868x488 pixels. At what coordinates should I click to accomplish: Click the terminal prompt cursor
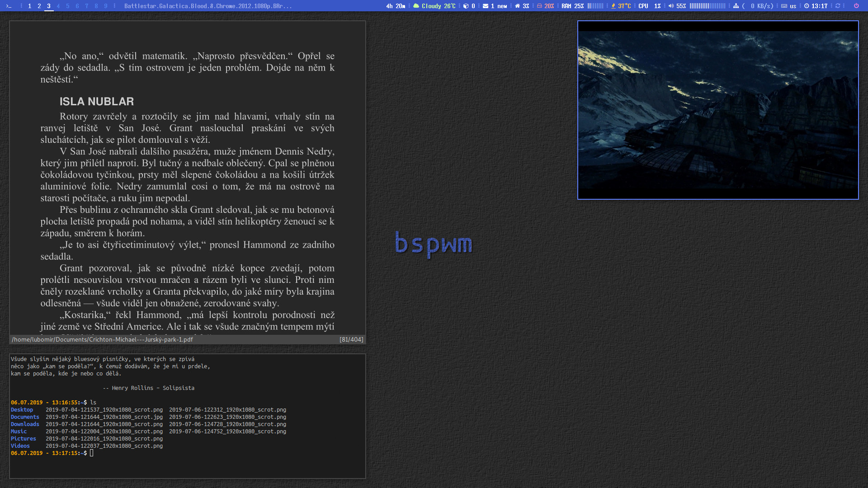click(x=91, y=453)
